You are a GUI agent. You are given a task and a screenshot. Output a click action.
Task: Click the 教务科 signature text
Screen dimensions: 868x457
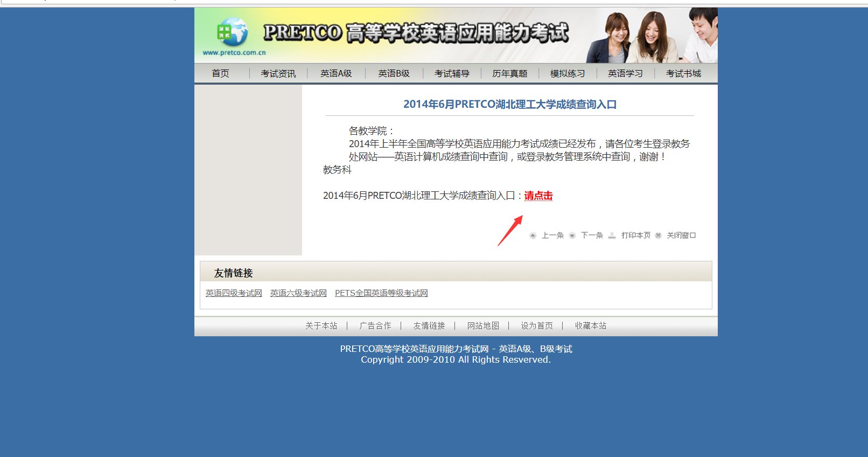click(x=337, y=170)
